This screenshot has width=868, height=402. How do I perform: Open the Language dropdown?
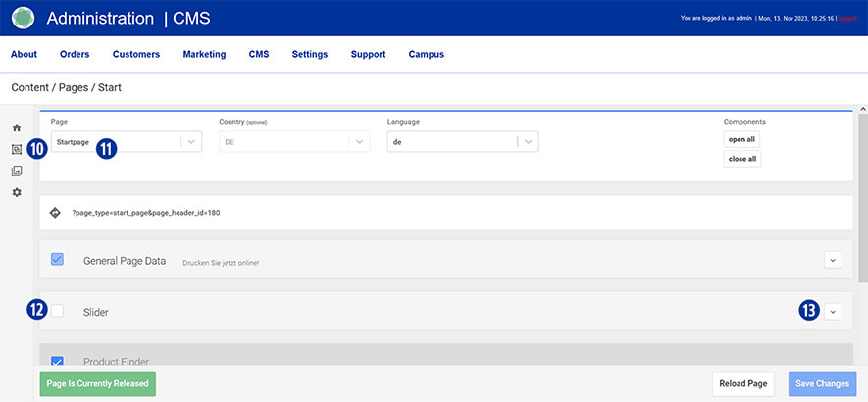click(463, 142)
